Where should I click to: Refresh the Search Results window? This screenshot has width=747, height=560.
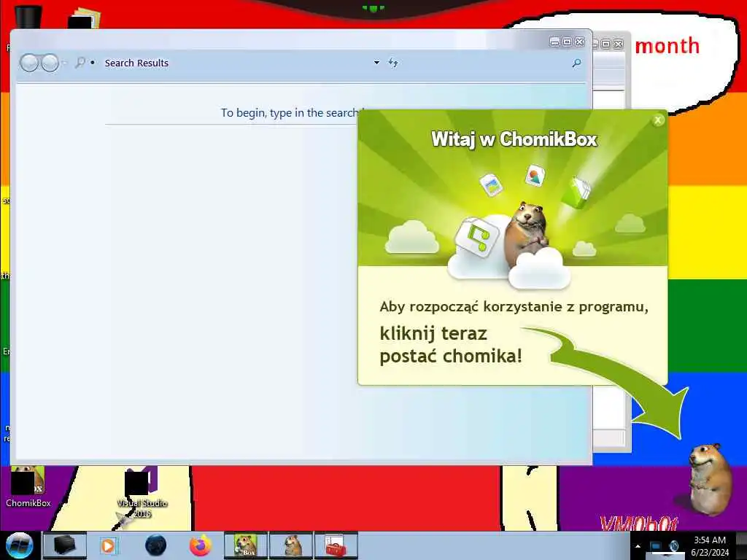pos(393,63)
